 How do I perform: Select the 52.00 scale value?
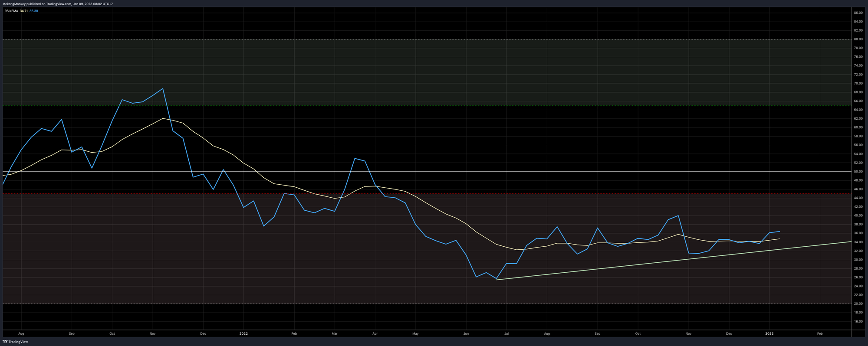(858, 163)
